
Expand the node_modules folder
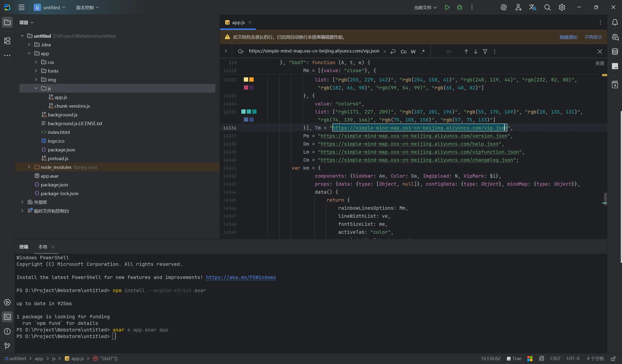pyautogui.click(x=29, y=167)
